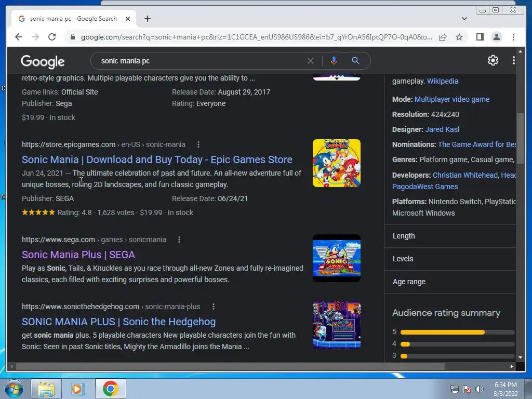The image size is (532, 399).
Task: Click the browser address bar URL
Action: click(x=257, y=37)
